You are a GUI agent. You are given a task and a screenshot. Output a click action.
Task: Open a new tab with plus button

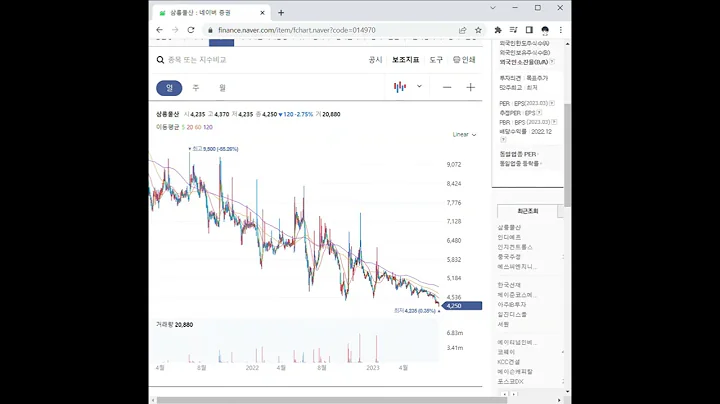pos(281,13)
